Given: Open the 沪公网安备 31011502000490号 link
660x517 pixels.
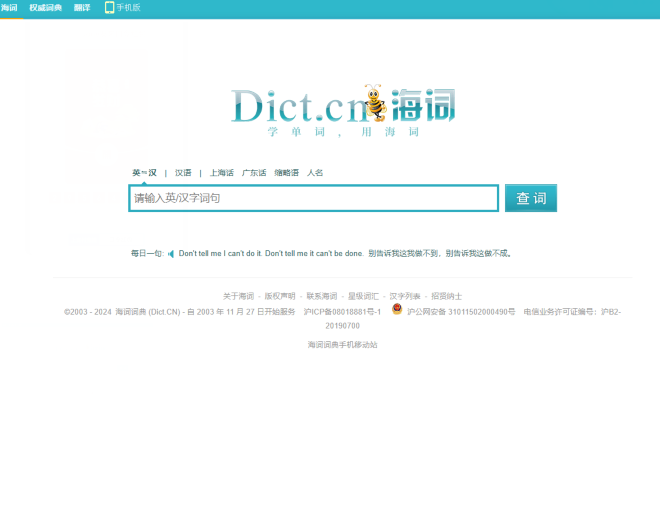Looking at the screenshot, I should coord(461,312).
